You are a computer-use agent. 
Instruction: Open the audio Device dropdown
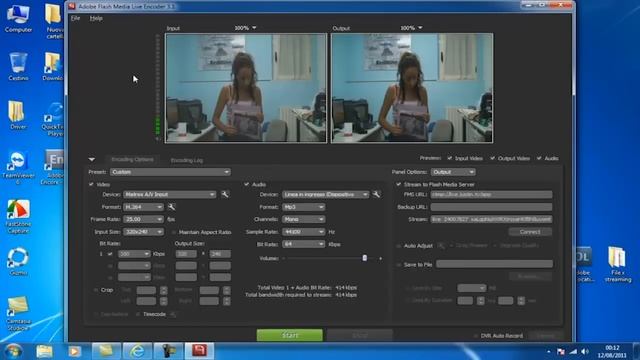325,194
